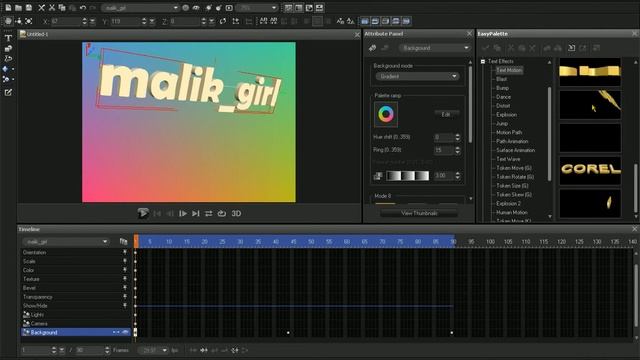Toggle Background row visibility eye icon
The height and width of the screenshot is (360, 640).
click(125, 333)
